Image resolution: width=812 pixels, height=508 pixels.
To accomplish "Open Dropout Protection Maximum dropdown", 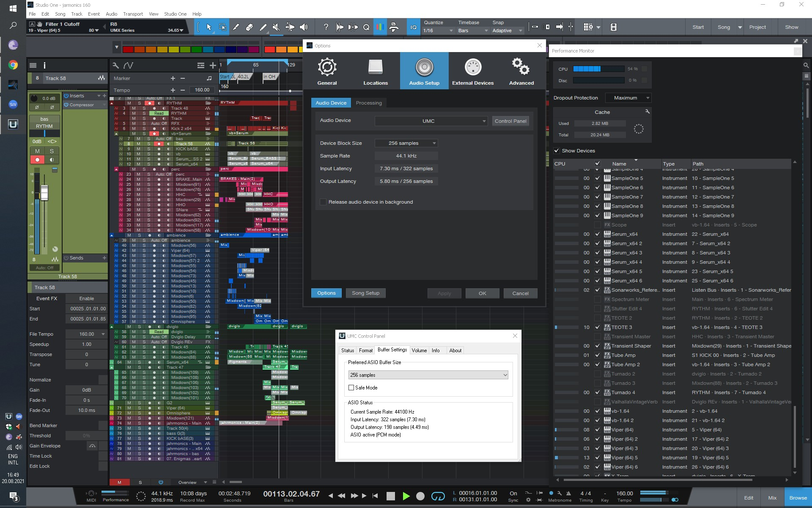I will (x=628, y=98).
